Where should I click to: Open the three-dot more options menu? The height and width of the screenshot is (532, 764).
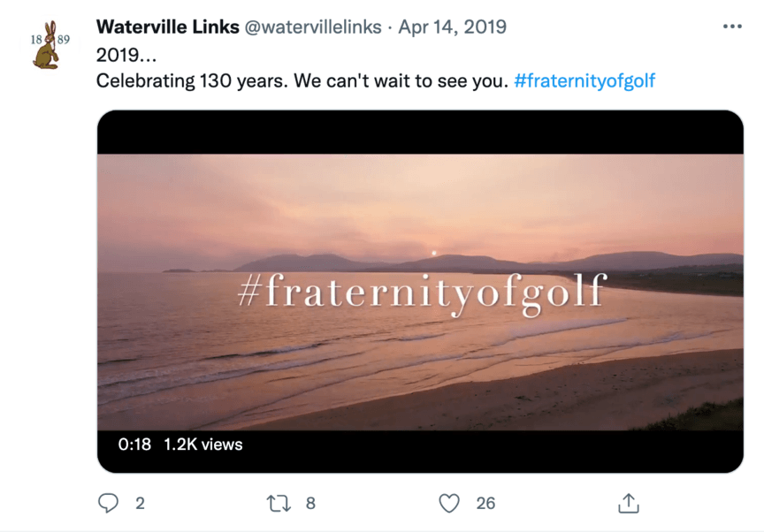point(732,27)
